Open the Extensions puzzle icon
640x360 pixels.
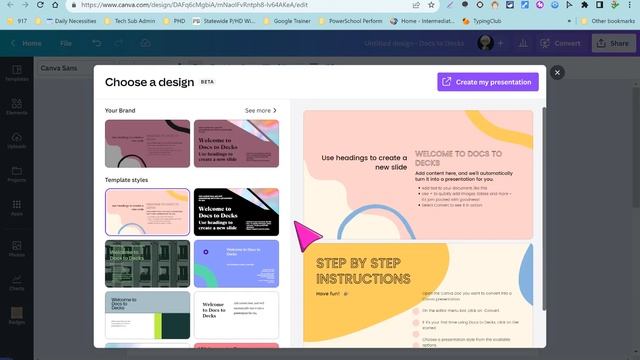coord(584,5)
